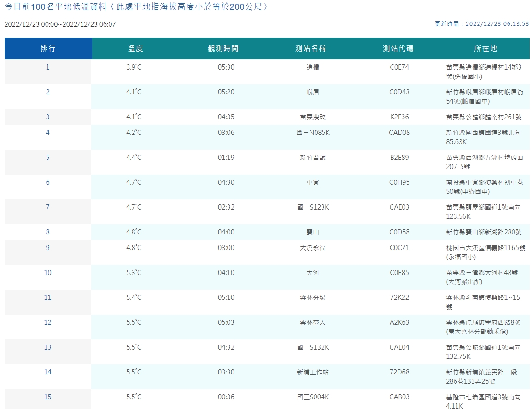Click station code B2E89
The width and height of the screenshot is (532, 409).
[399, 158]
